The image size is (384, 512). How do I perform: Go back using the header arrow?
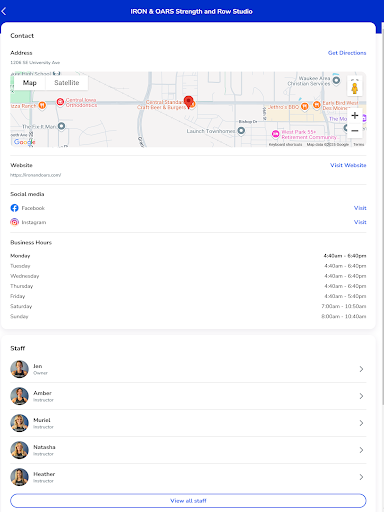click(x=4, y=11)
